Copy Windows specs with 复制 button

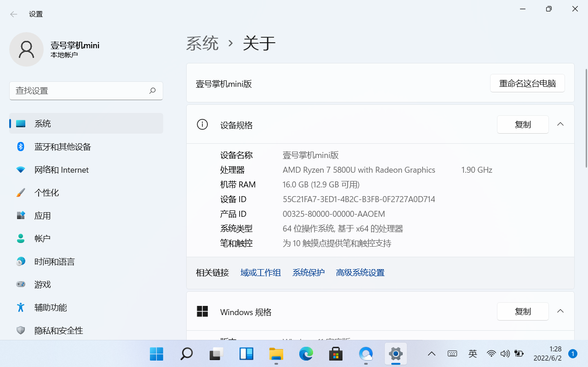(523, 311)
